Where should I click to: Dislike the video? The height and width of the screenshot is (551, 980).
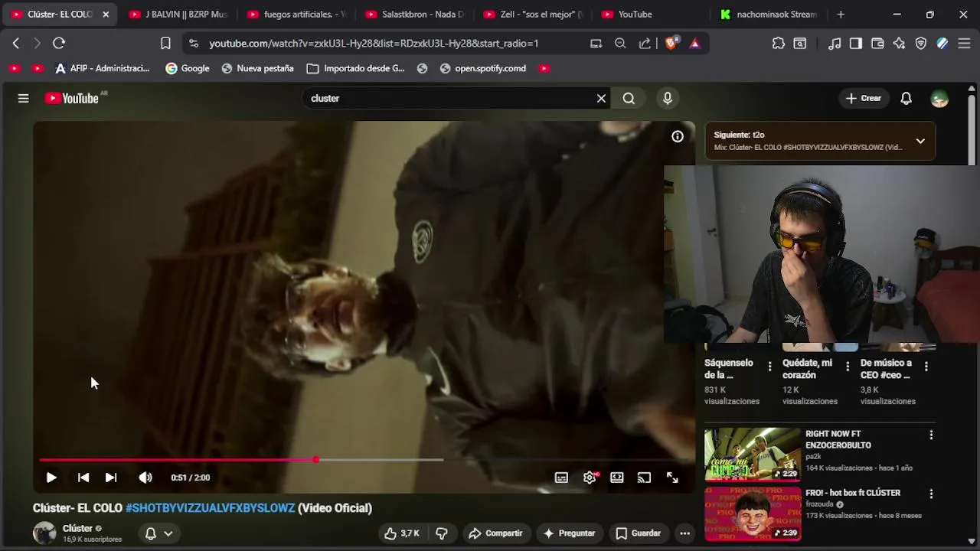point(442,533)
